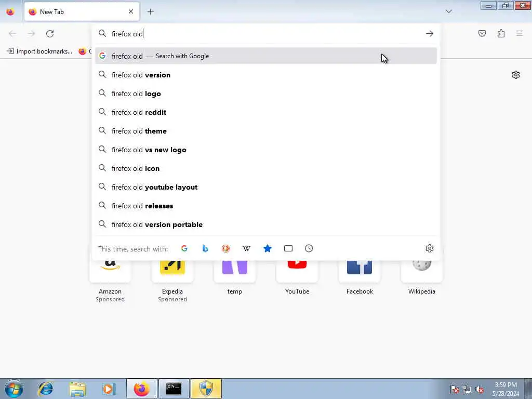
Task: Open the temp shortcut tile
Action: tap(235, 278)
